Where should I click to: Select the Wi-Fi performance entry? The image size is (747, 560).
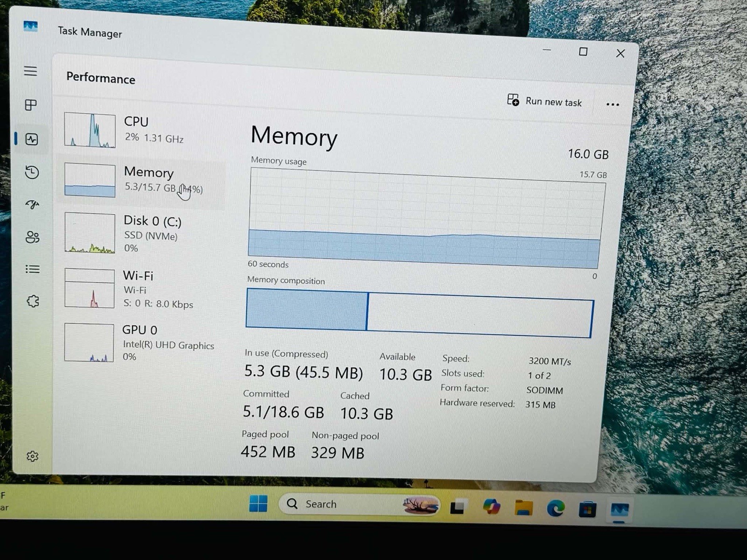[140, 288]
